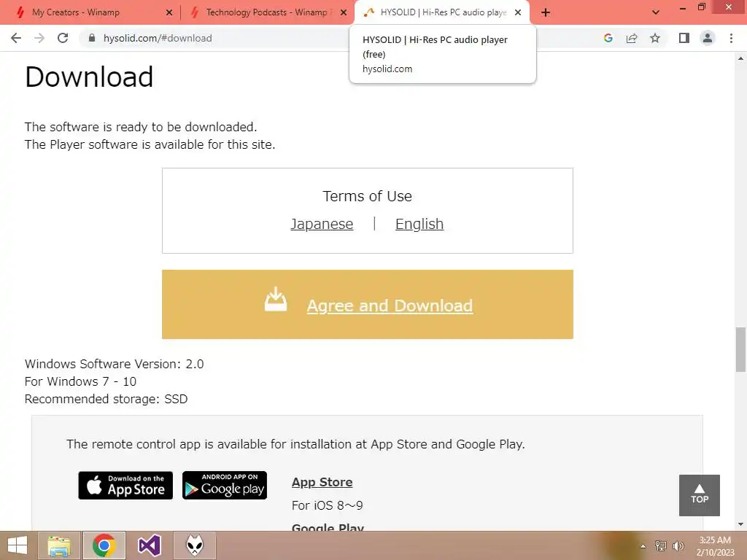Open network status tray icon

click(x=661, y=546)
